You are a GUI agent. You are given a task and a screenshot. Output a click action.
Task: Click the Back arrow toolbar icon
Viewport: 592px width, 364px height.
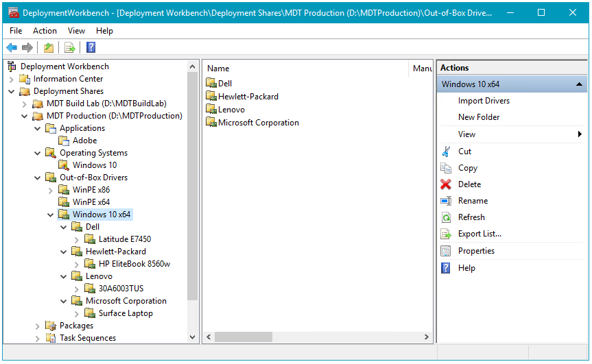pos(12,47)
